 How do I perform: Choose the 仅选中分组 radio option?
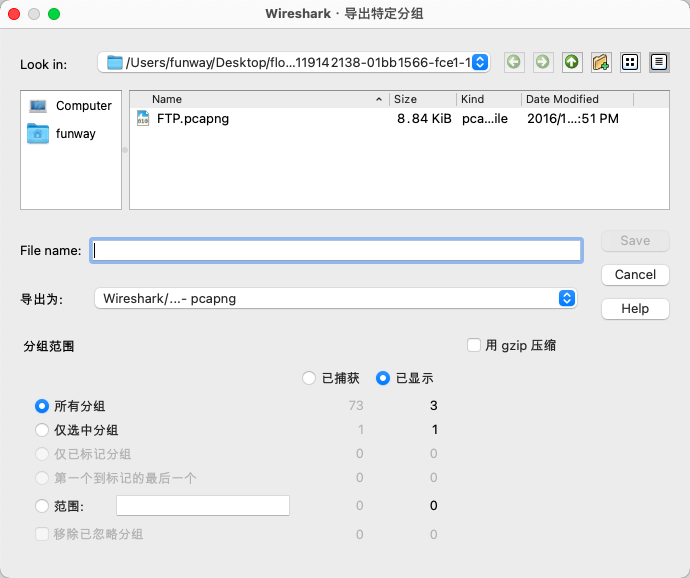(x=42, y=430)
